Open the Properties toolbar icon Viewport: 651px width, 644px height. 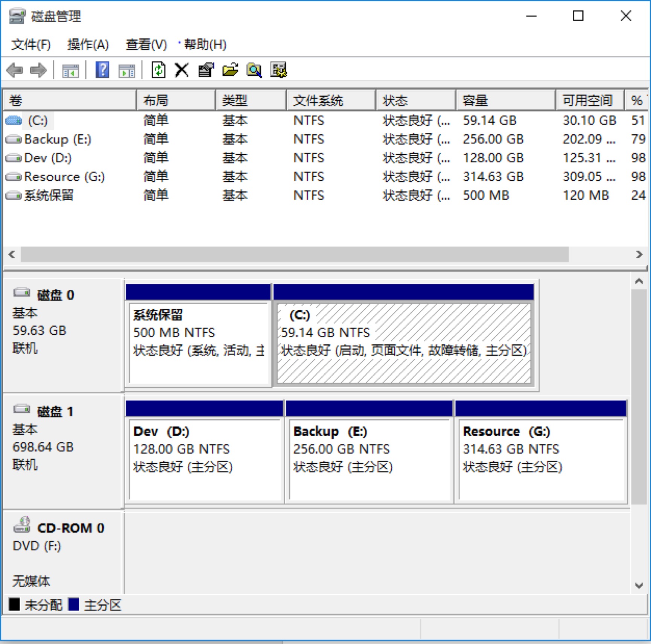pos(206,70)
